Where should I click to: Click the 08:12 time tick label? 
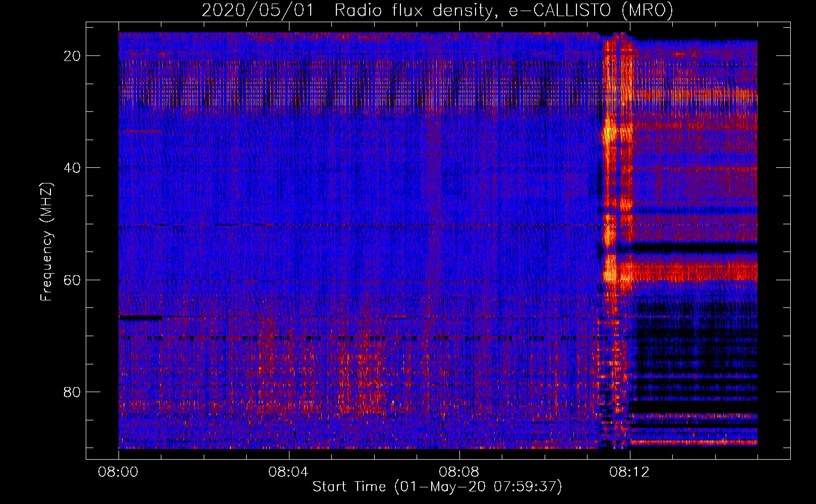coord(629,472)
